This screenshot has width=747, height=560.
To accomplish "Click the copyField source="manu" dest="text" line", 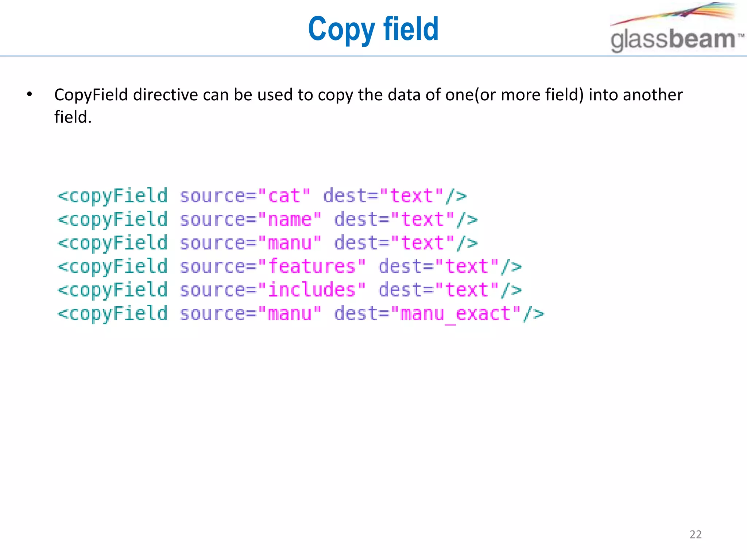I will coord(267,243).
